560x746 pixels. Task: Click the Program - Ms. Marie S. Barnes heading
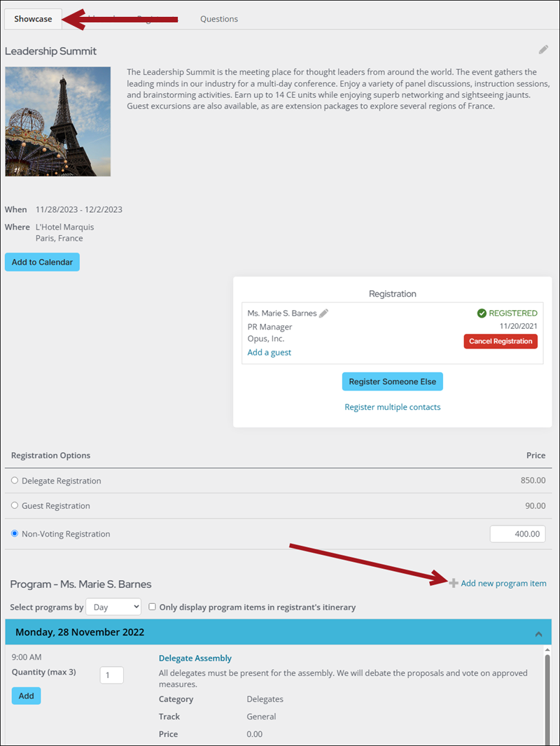pos(81,584)
